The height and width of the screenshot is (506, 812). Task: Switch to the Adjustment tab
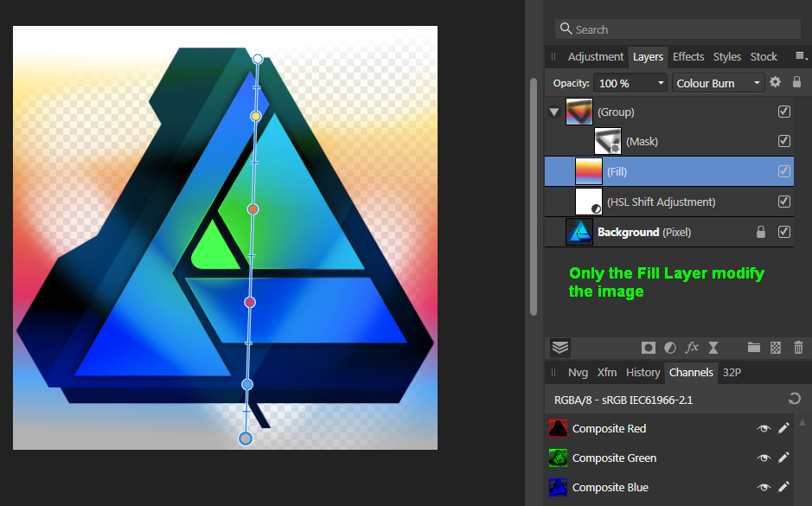tap(596, 56)
